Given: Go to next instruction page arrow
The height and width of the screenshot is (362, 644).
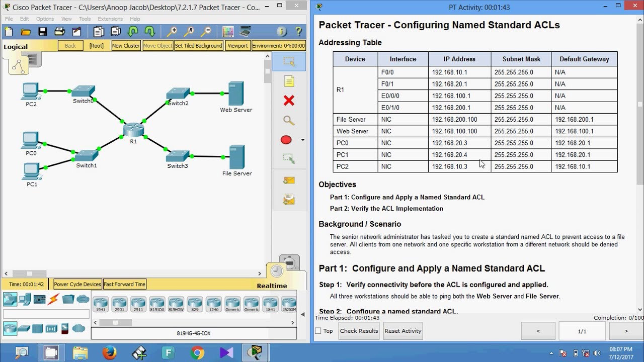Looking at the screenshot, I should [x=626, y=331].
